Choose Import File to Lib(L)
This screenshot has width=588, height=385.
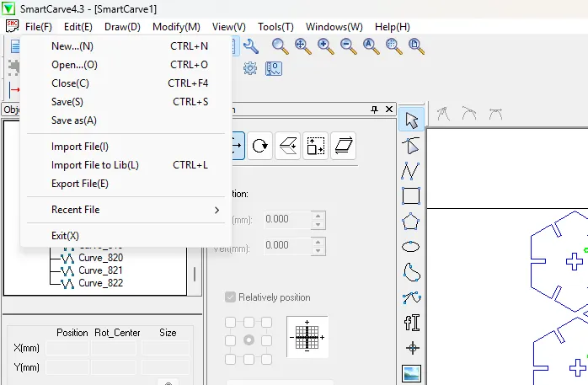(126, 165)
